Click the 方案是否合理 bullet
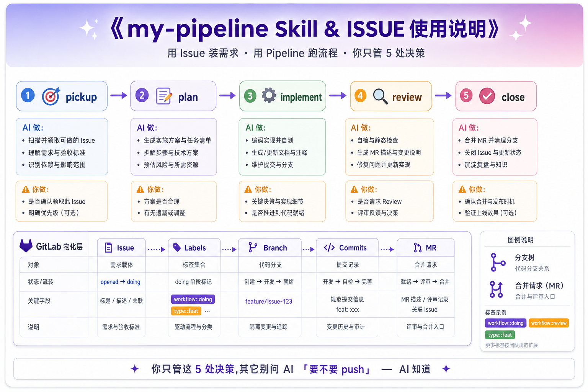Image resolution: width=588 pixels, height=392 pixels. coord(162,201)
